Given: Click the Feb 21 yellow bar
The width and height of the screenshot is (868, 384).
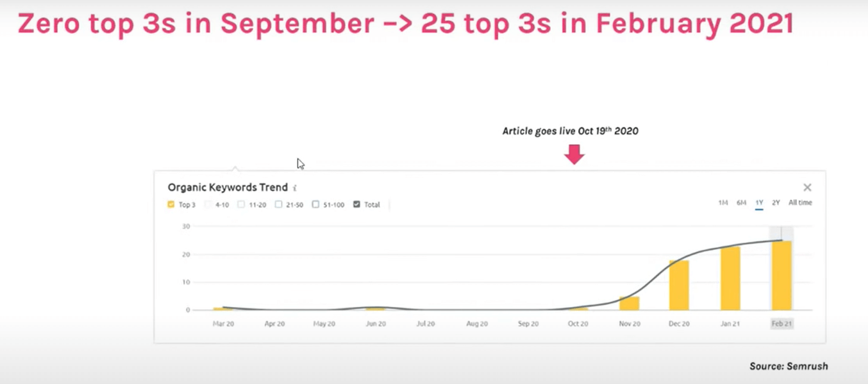Looking at the screenshot, I should [x=782, y=276].
